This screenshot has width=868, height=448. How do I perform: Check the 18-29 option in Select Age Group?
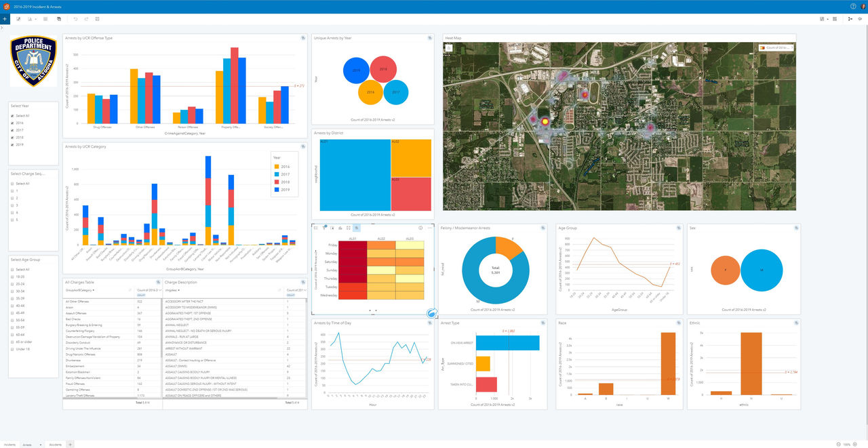tap(12, 277)
